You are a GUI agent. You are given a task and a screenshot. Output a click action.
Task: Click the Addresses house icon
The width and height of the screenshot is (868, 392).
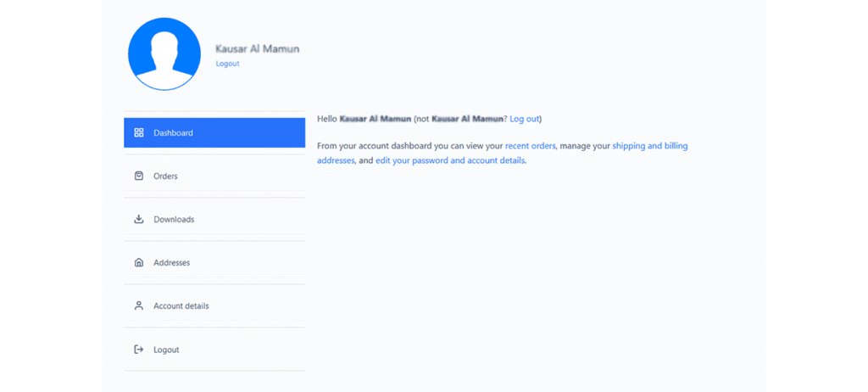139,263
